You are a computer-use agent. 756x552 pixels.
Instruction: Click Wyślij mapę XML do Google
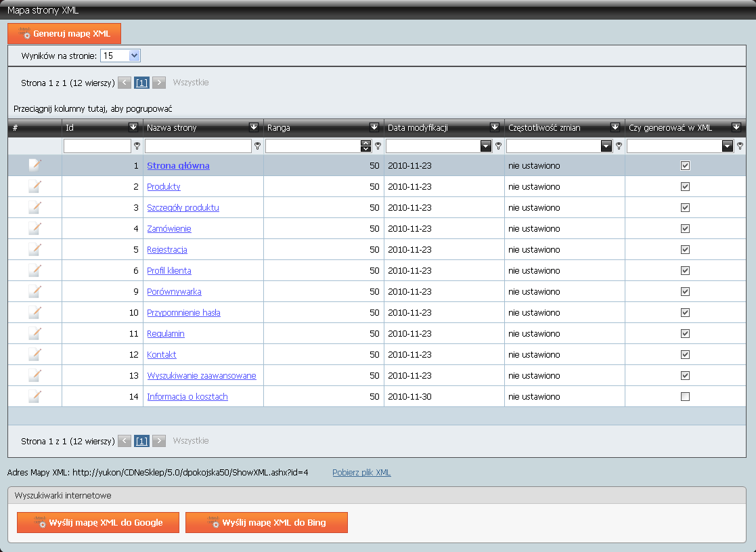pyautogui.click(x=98, y=523)
